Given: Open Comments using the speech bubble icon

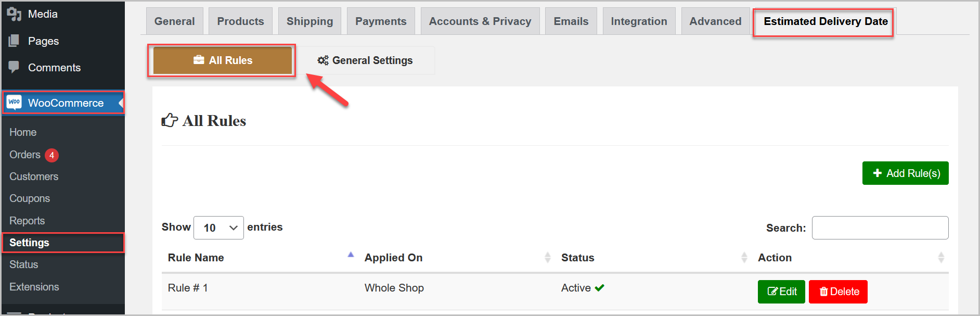Looking at the screenshot, I should [14, 67].
